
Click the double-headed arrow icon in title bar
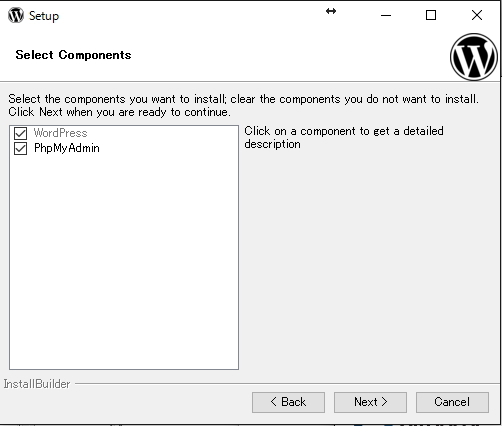tap(331, 11)
